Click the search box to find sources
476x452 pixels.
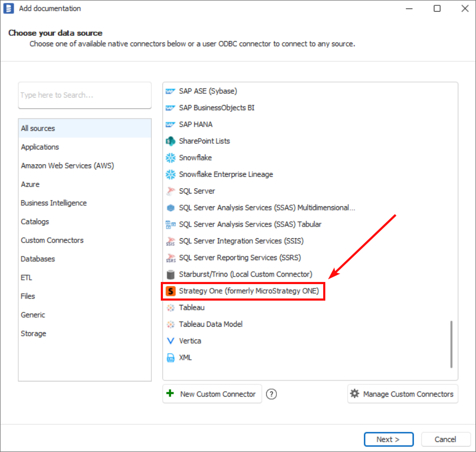[x=85, y=95]
